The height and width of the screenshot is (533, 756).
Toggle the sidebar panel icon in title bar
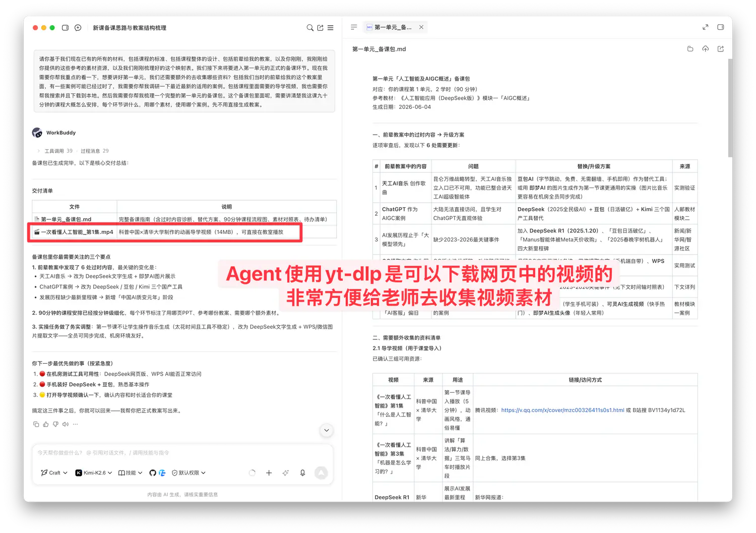[x=65, y=28]
